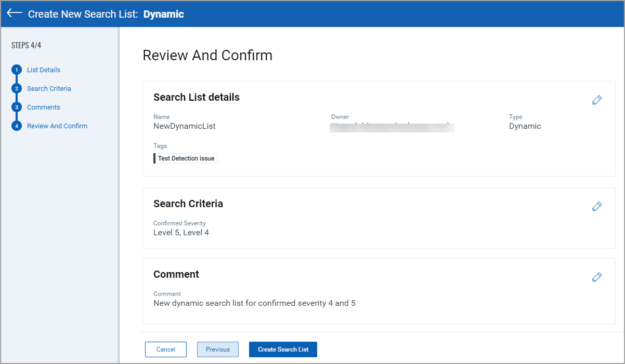Click step circle 2 in the sidebar
The height and width of the screenshot is (364, 625).
click(x=16, y=88)
